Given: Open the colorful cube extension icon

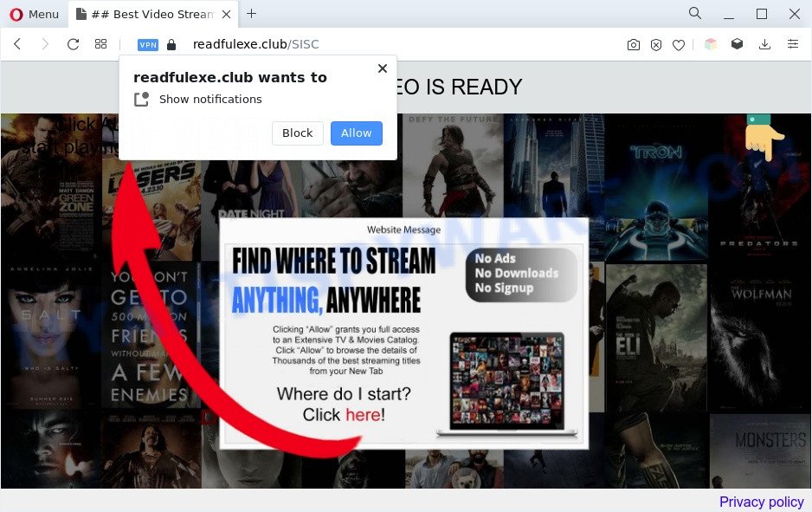Looking at the screenshot, I should (711, 44).
